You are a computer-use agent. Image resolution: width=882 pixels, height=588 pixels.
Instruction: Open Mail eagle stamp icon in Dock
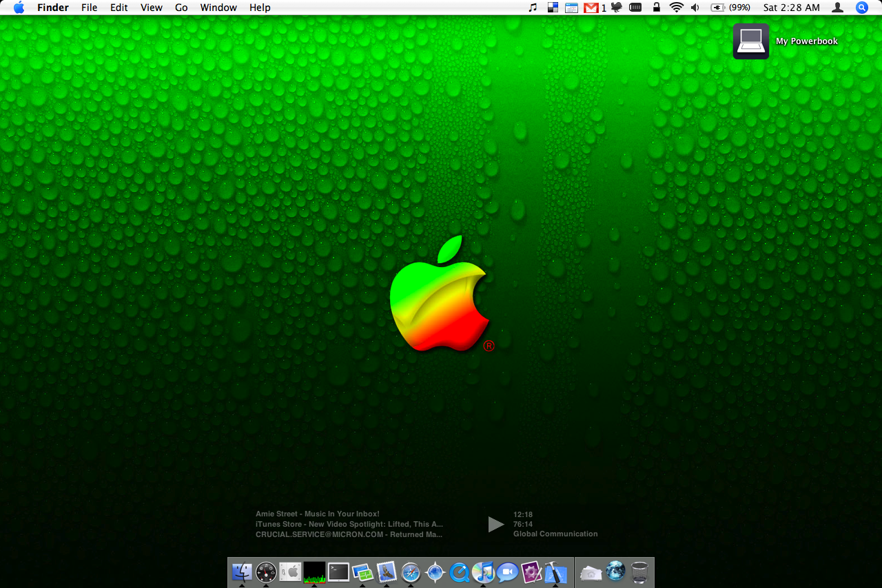click(387, 572)
